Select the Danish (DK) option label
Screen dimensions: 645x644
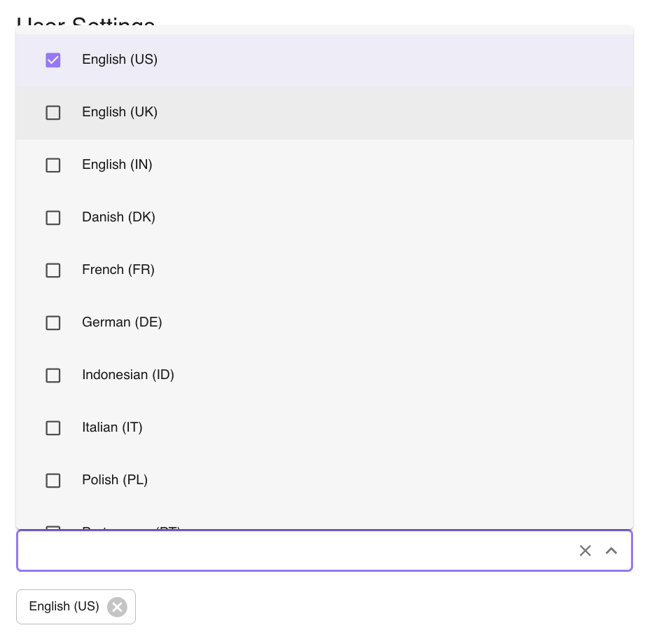tap(118, 217)
